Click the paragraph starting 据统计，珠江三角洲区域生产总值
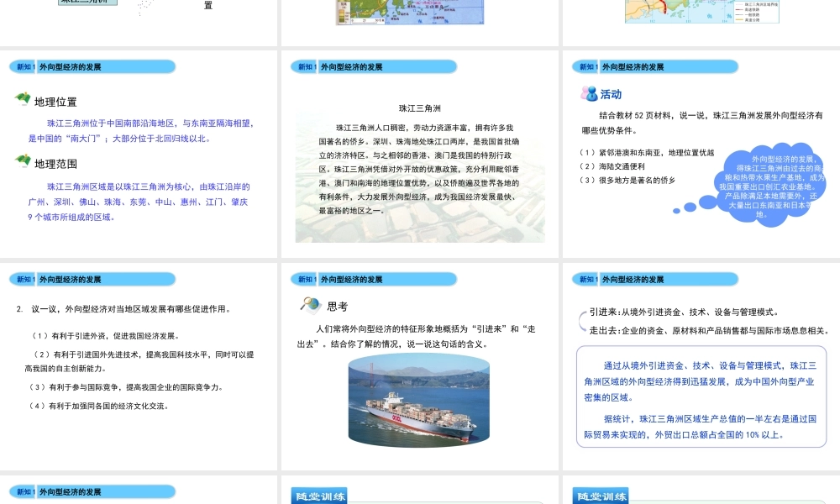 [x=701, y=427]
